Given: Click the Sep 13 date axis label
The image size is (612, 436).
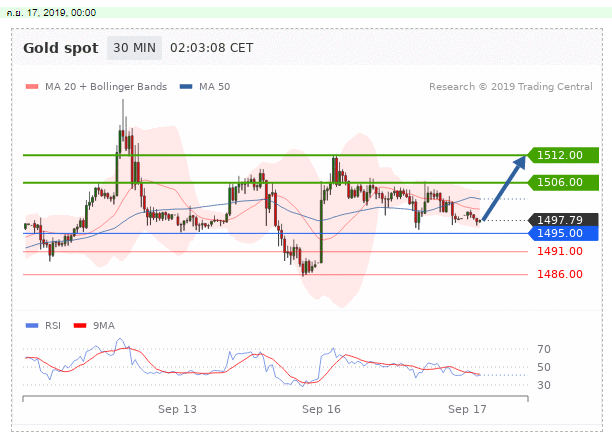Looking at the screenshot, I should click(177, 409).
